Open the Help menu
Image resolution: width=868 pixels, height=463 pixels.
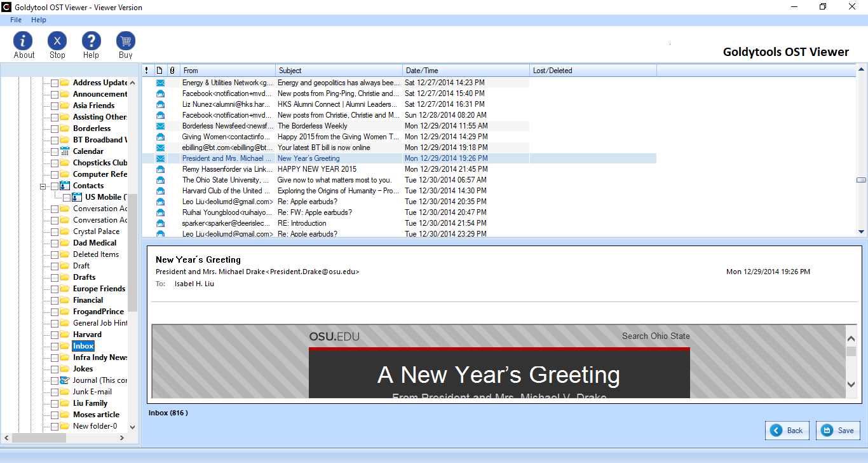pyautogui.click(x=39, y=20)
